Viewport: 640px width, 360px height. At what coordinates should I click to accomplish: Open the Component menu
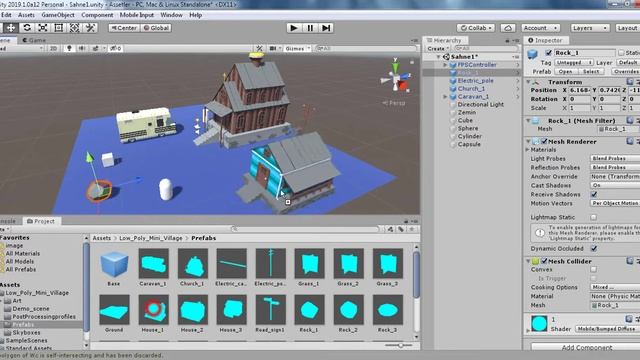click(97, 15)
